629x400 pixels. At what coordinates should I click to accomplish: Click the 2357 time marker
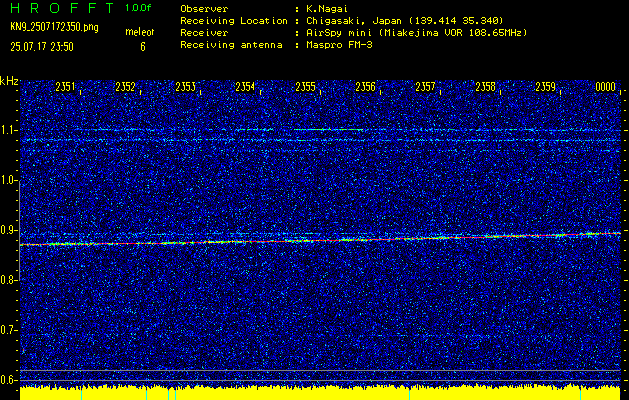425,87
